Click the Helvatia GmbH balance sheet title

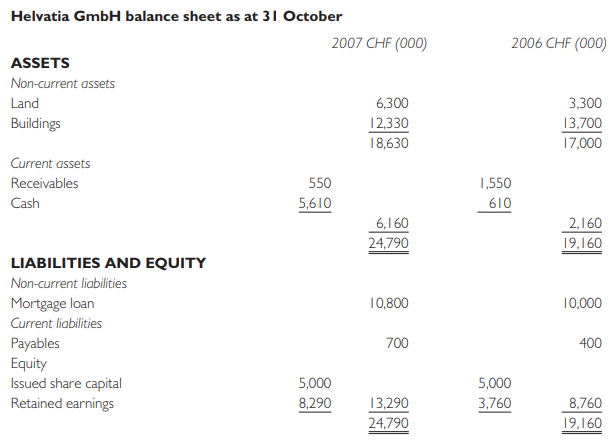tap(176, 16)
